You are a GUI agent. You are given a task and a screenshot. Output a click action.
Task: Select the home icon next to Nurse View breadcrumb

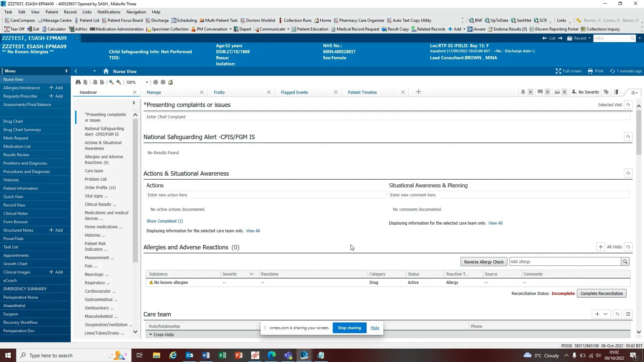point(106,71)
